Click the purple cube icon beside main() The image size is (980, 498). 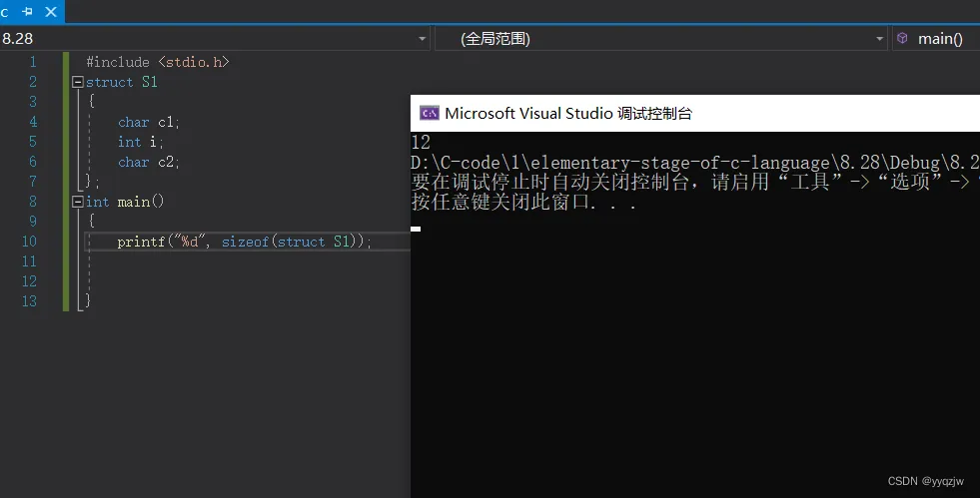[902, 38]
